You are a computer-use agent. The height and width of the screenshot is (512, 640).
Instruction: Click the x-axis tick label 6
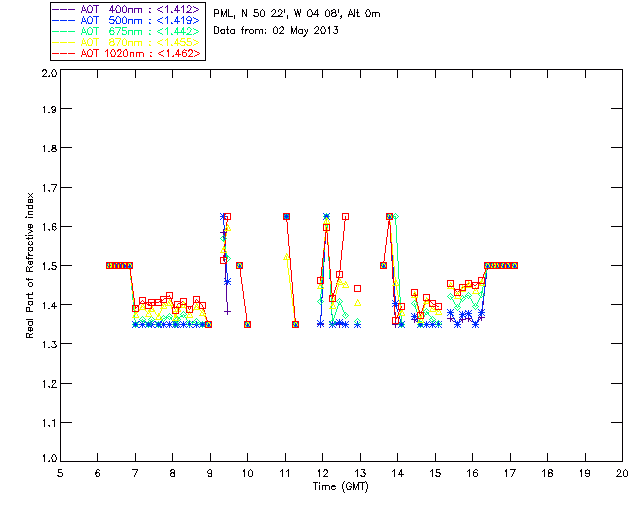click(x=98, y=473)
